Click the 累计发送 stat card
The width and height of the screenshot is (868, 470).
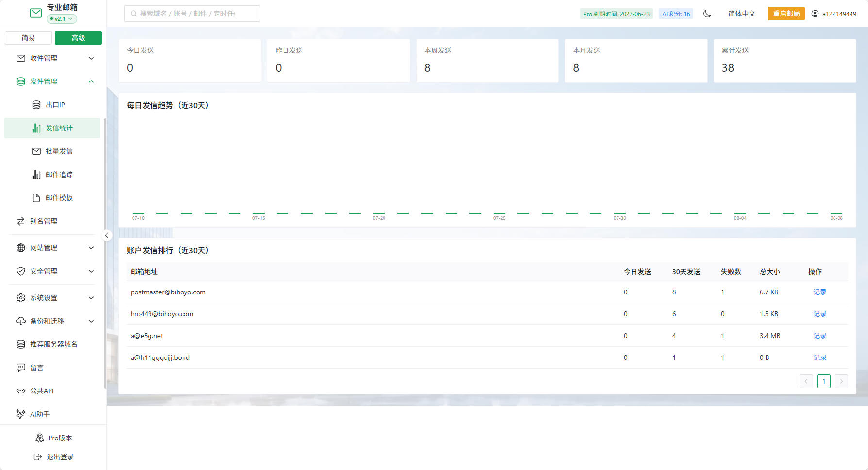click(785, 61)
